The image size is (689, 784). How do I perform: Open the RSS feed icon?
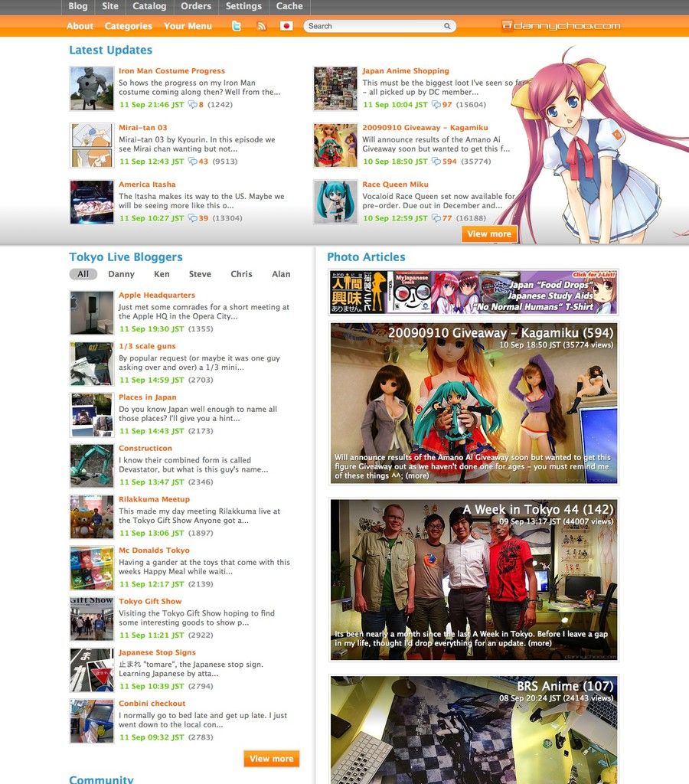coord(262,26)
